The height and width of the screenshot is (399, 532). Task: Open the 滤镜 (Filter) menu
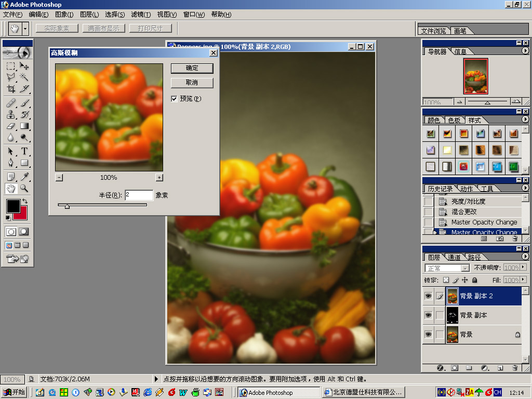coord(141,14)
